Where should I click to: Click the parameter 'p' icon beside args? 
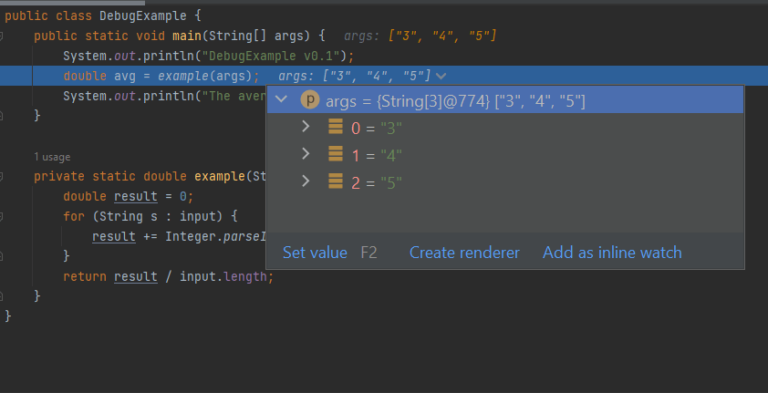[x=310, y=100]
